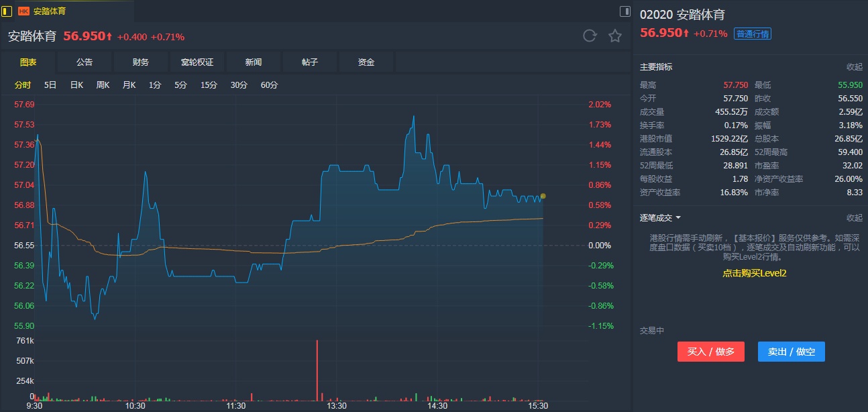Switch to the 财务 tab

[141, 62]
